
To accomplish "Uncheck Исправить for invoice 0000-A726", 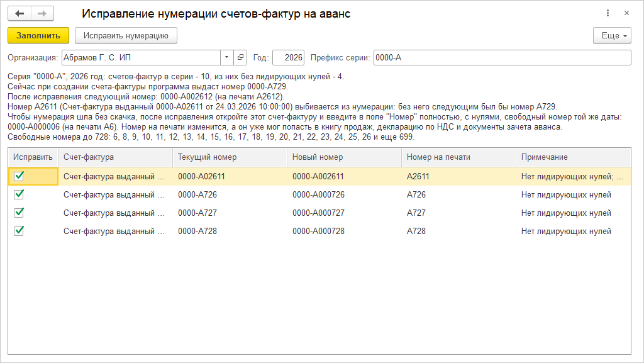I will click(19, 194).
